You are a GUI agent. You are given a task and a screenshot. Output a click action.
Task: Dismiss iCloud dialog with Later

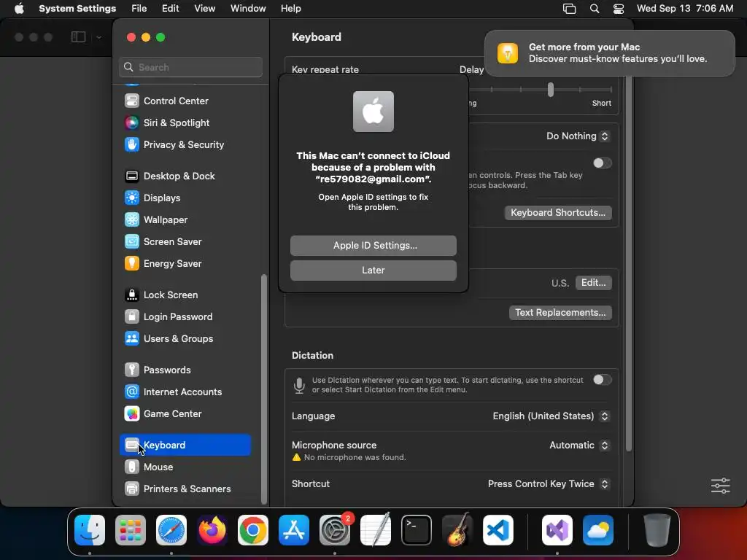tap(373, 271)
